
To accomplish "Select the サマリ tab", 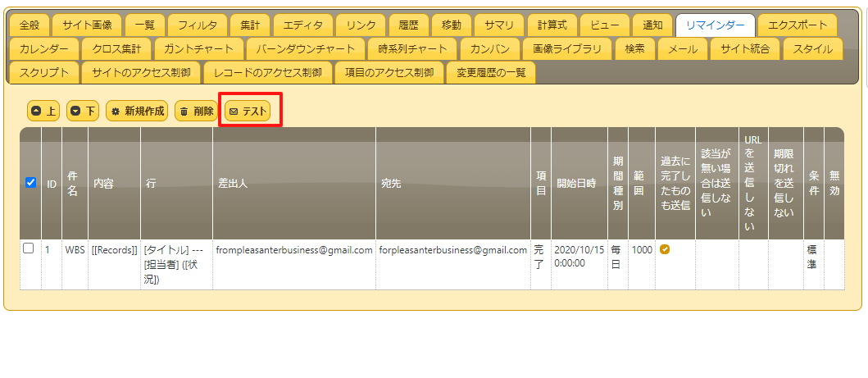I will (x=499, y=25).
